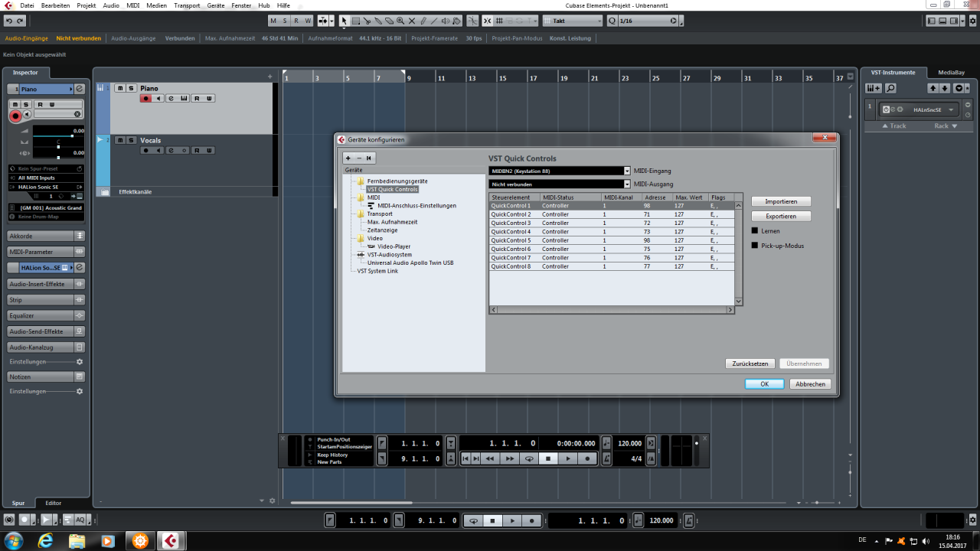Click the Abbrechen button

tap(810, 384)
